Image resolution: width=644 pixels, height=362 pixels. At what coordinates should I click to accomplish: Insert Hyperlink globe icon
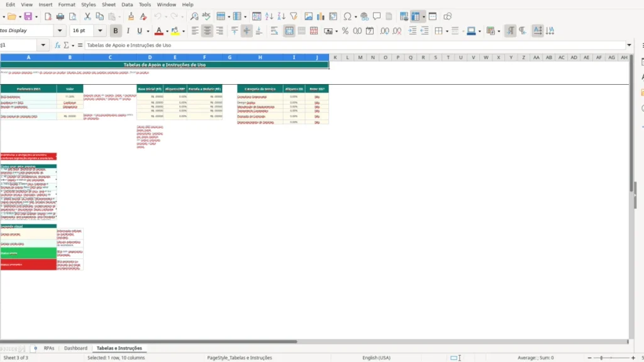[364, 16]
